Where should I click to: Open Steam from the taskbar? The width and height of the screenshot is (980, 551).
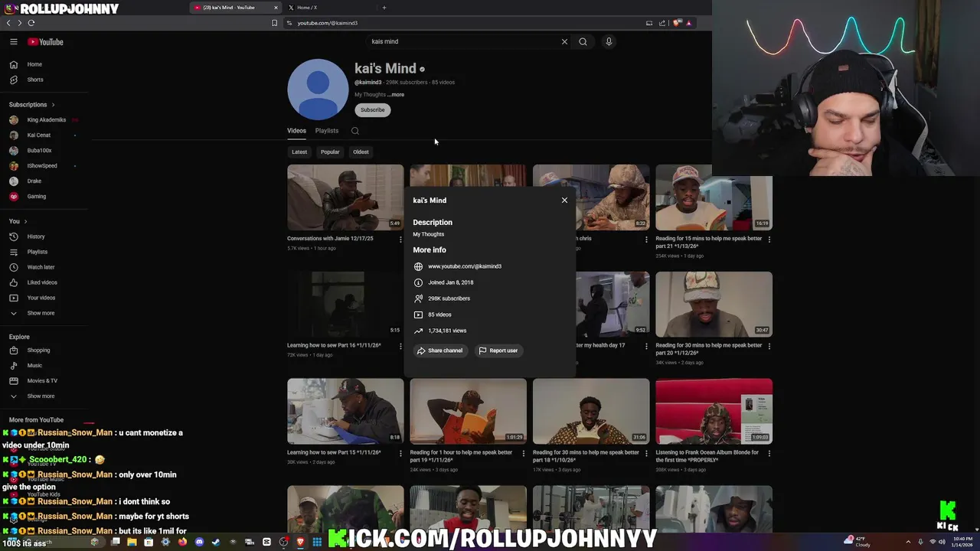tap(216, 542)
